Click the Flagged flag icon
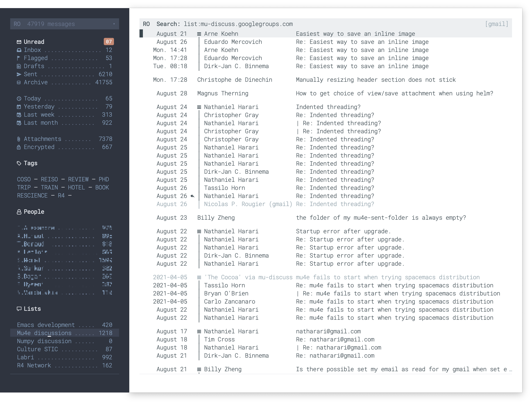The height and width of the screenshot is (404, 532). pos(19,58)
